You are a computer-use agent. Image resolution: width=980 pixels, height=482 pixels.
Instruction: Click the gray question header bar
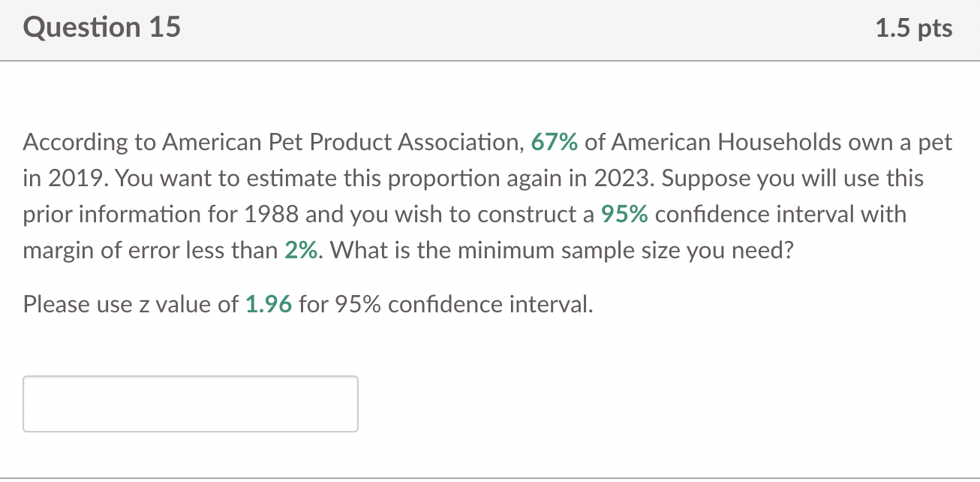coord(490,30)
